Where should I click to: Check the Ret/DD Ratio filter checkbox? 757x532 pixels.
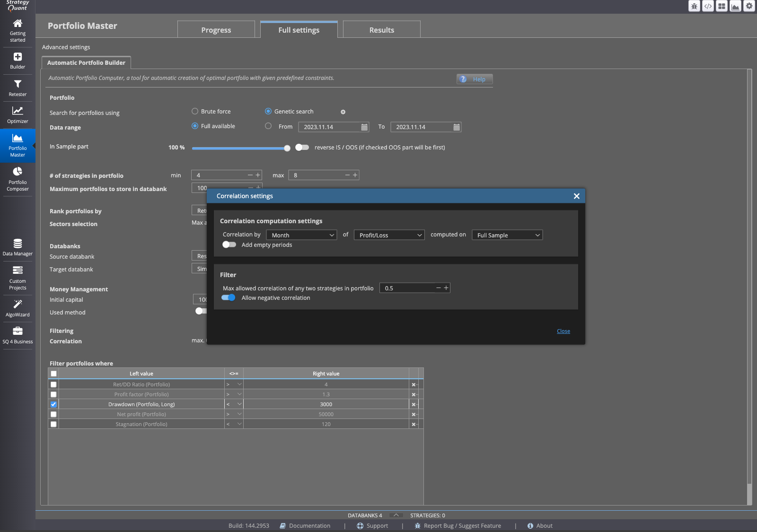point(53,384)
